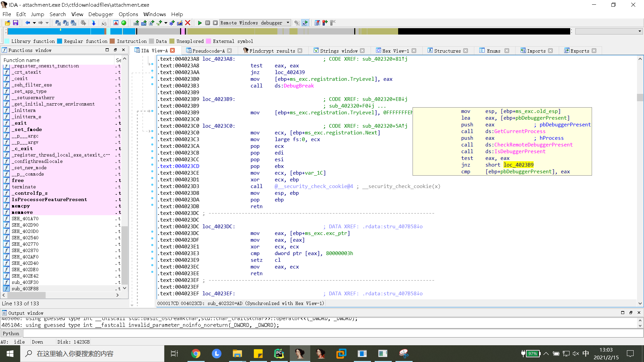Click the blue down arrow icon
644x362 pixels.
pos(94,23)
